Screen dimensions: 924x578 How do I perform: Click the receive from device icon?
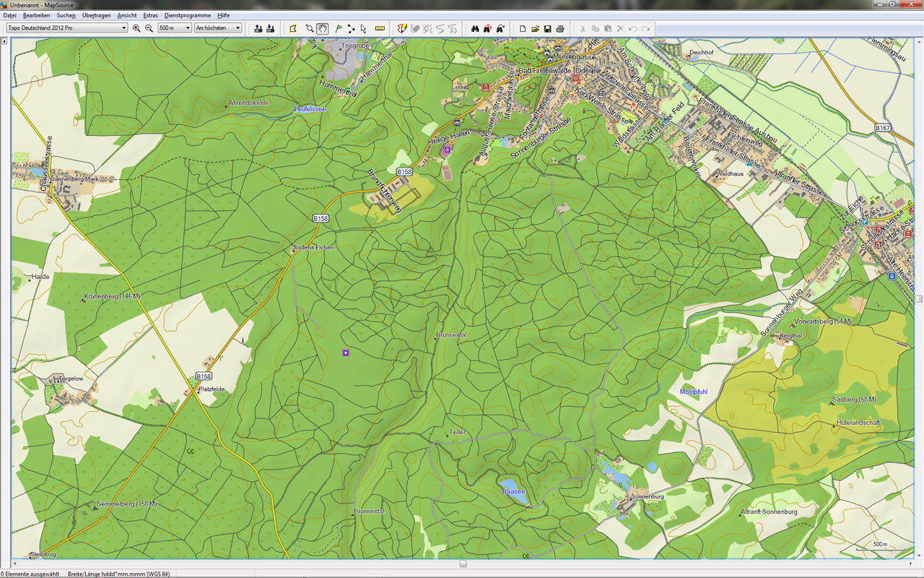click(270, 28)
